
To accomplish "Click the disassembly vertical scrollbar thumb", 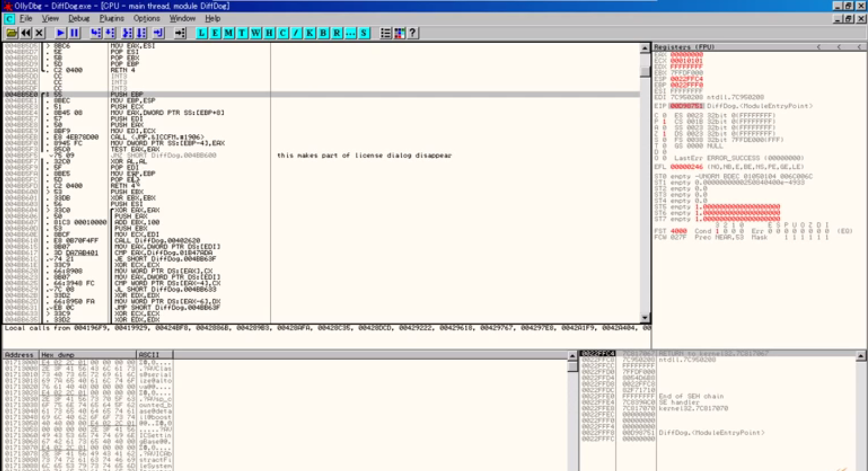I will pos(645,71).
